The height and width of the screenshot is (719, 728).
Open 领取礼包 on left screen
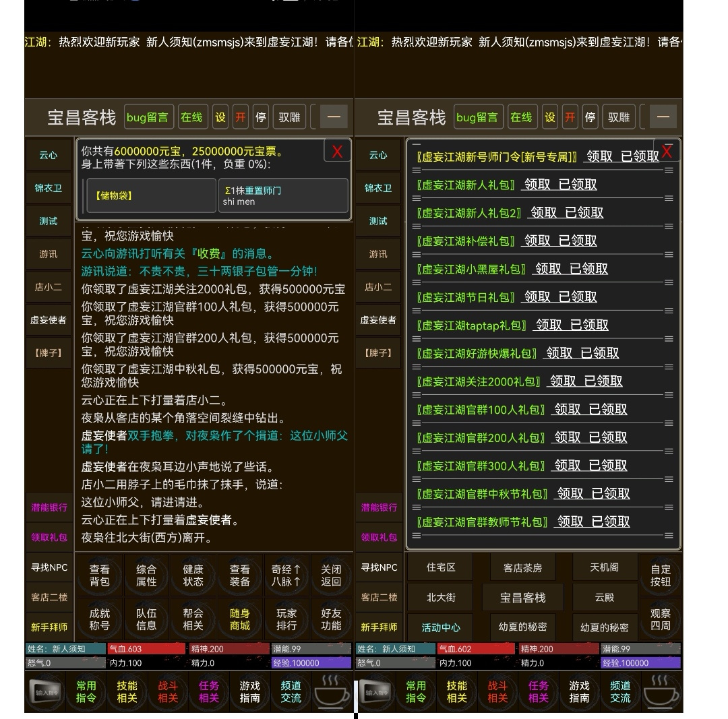[49, 537]
